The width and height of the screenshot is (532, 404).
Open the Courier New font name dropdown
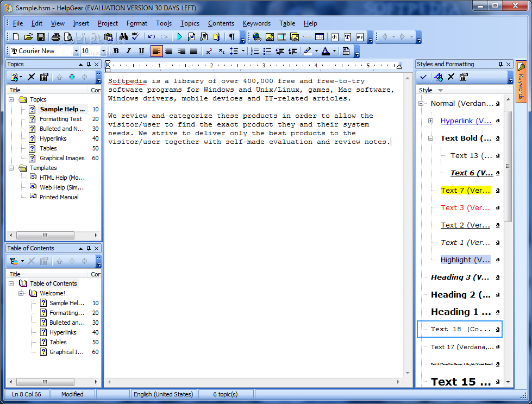[76, 51]
